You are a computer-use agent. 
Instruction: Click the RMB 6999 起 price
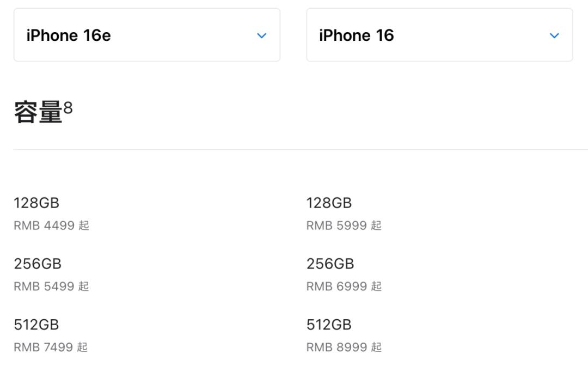click(344, 287)
